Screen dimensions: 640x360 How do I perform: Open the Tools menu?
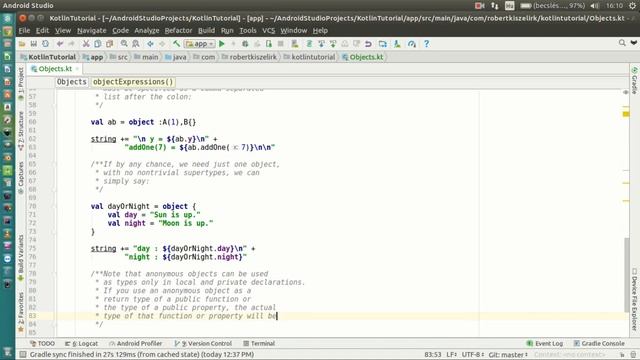pyautogui.click(x=248, y=31)
